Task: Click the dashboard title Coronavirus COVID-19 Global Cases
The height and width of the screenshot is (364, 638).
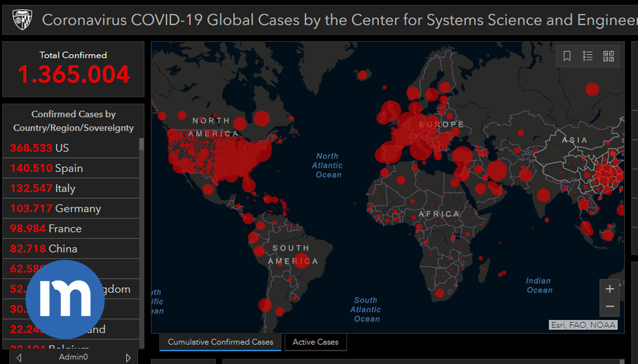Action: [340, 20]
